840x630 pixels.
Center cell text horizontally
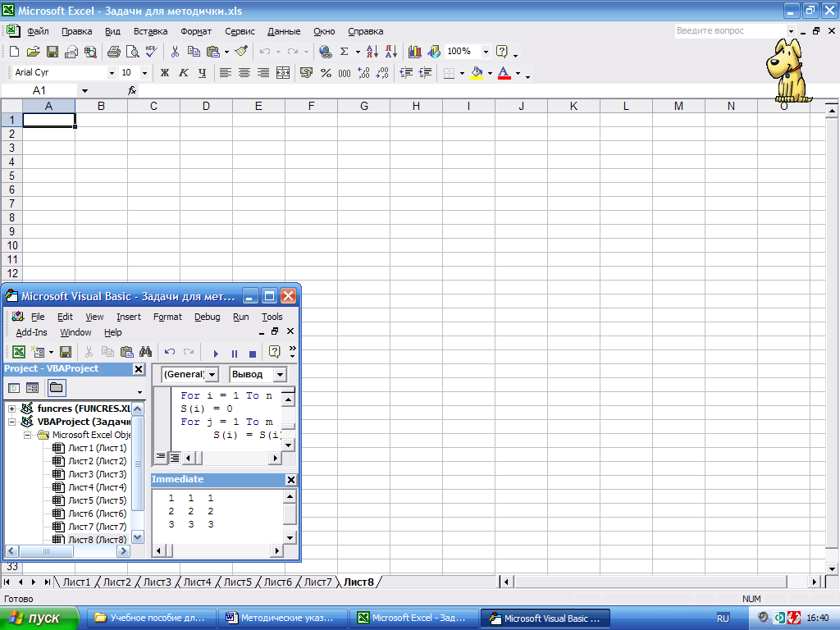click(x=244, y=73)
